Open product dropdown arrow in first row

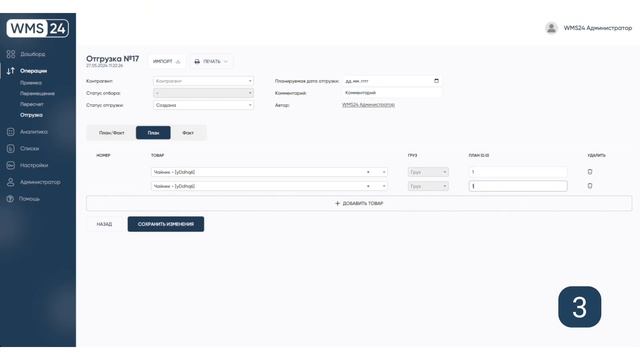pyautogui.click(x=384, y=172)
